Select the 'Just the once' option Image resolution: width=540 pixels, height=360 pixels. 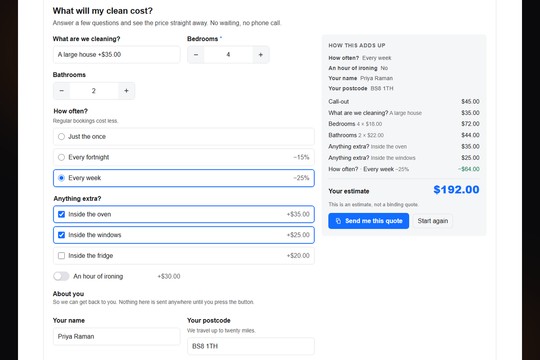coord(184,136)
